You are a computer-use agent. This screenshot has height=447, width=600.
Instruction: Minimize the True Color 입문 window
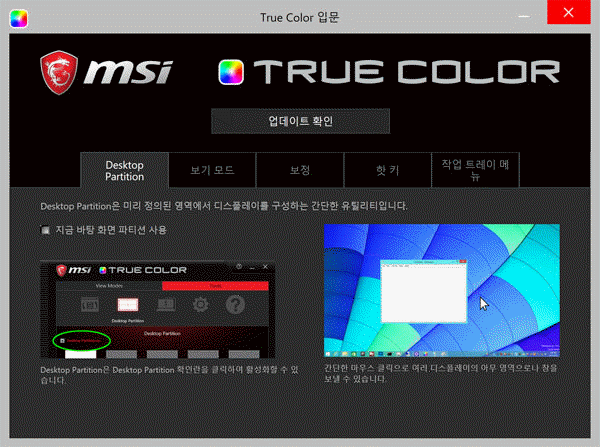(524, 17)
